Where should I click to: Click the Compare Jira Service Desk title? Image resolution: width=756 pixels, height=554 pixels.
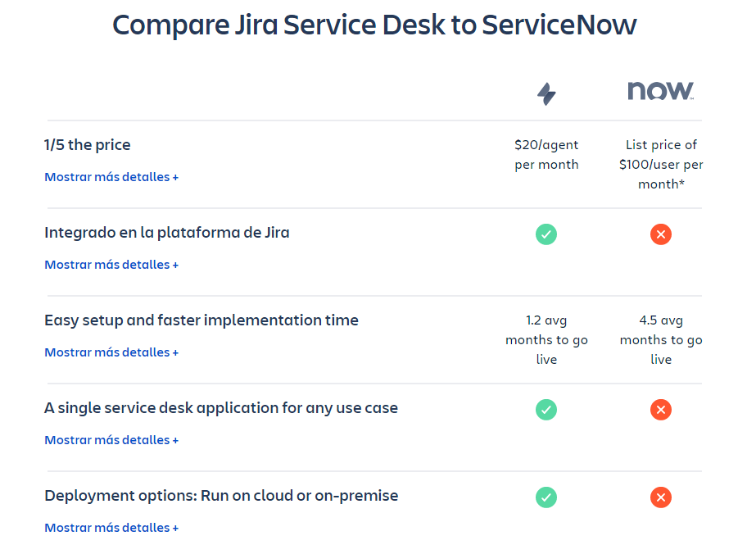pos(374,25)
